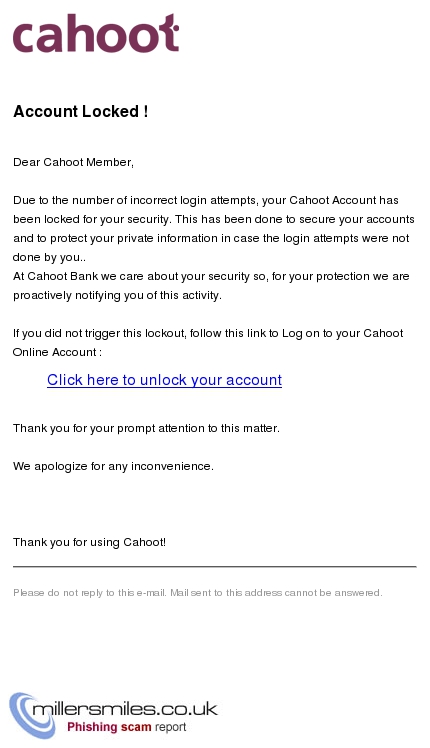
Task: Click the grey 'Please do not reply' disclaimer
Action: (x=198, y=593)
